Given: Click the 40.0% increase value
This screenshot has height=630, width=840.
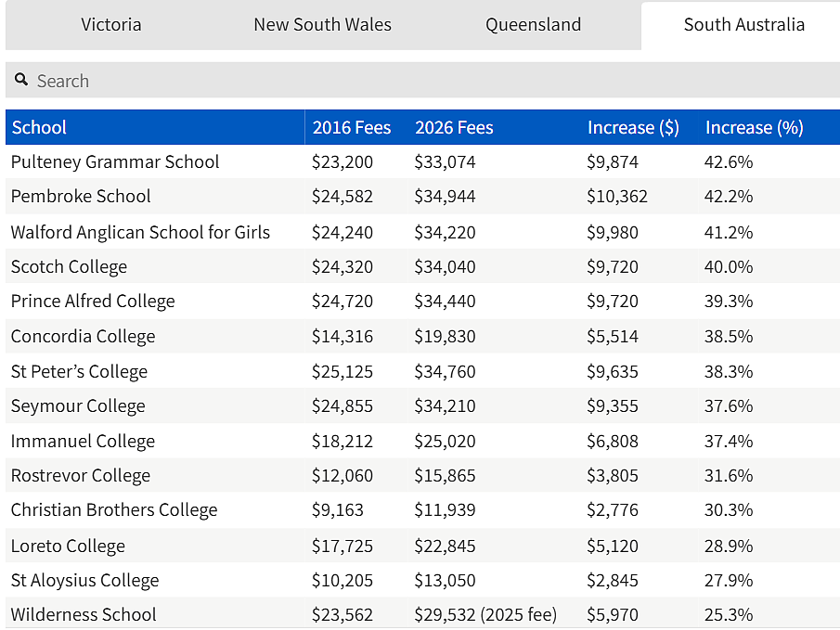Looking at the screenshot, I should click(x=729, y=267).
